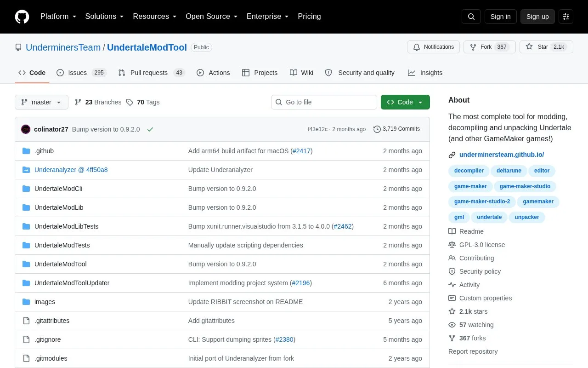
Task: Click the .github folder icon
Action: 26,151
